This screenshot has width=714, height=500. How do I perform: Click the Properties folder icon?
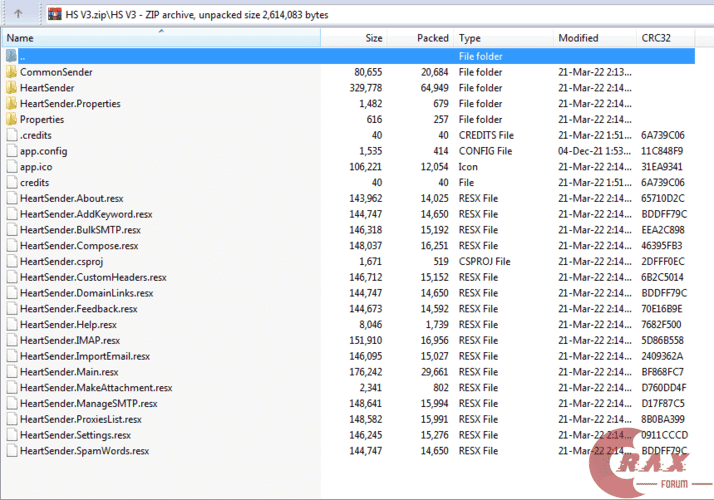pos(11,120)
